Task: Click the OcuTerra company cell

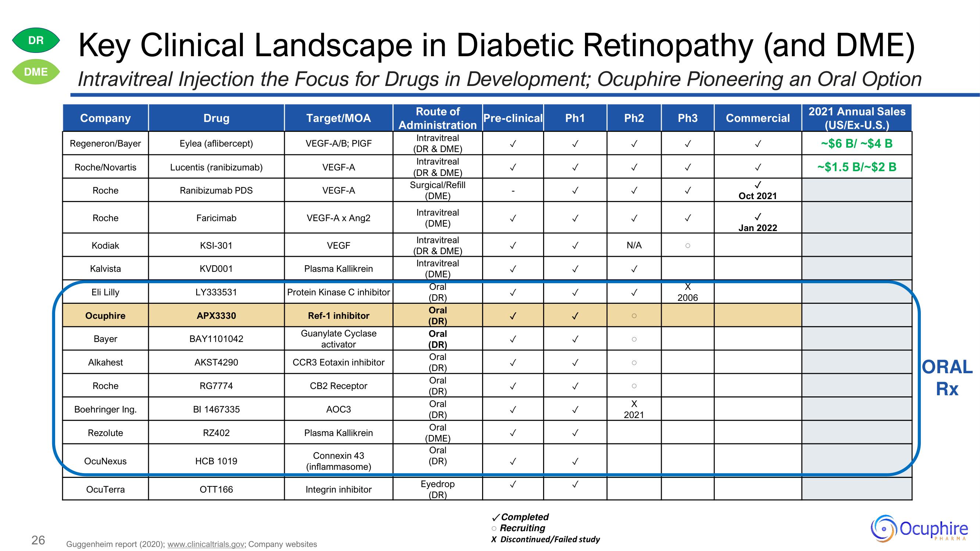Action: coord(105,489)
